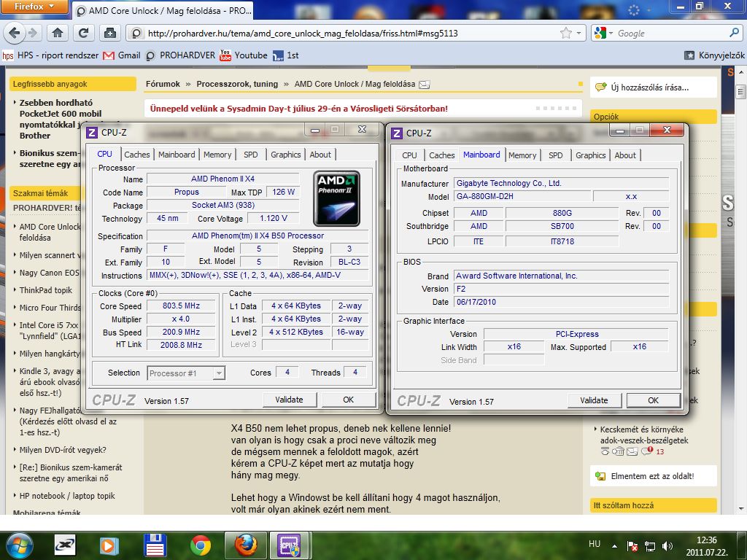Image resolution: width=747 pixels, height=560 pixels.
Task: Click the HU language indicator
Action: pyautogui.click(x=595, y=544)
